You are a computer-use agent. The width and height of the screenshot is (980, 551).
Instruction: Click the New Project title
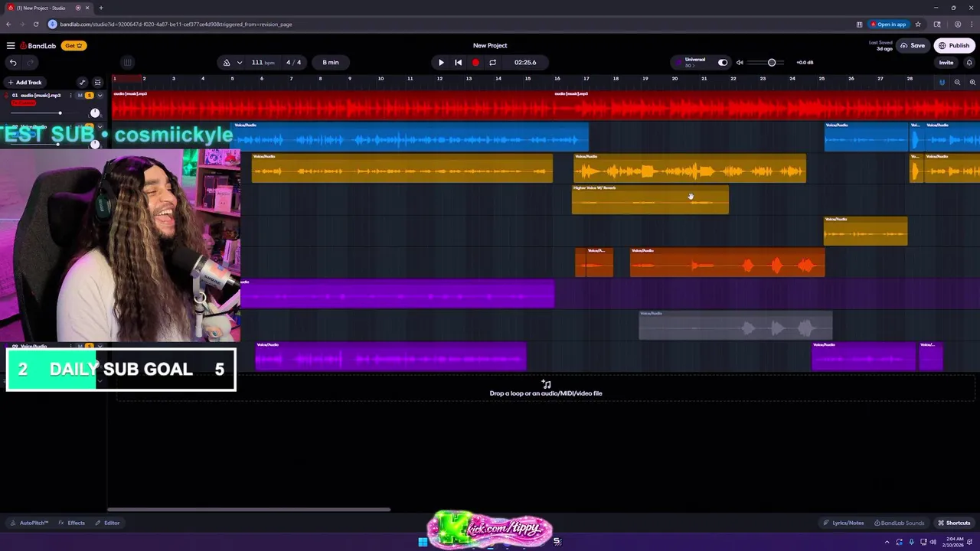pyautogui.click(x=490, y=46)
